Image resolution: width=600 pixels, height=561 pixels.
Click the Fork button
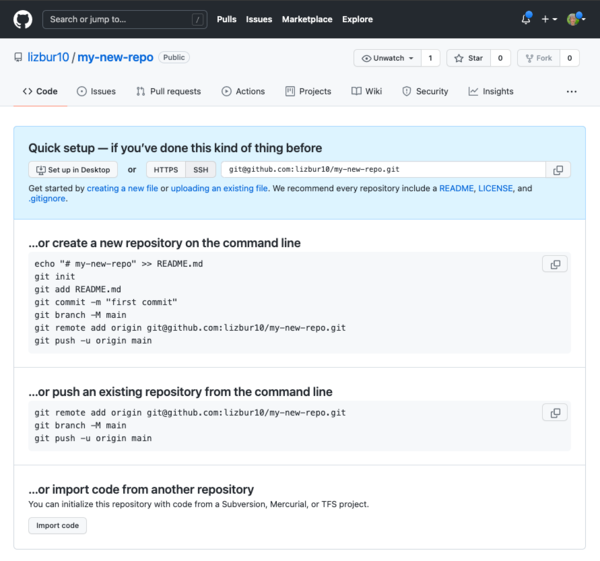pos(538,58)
